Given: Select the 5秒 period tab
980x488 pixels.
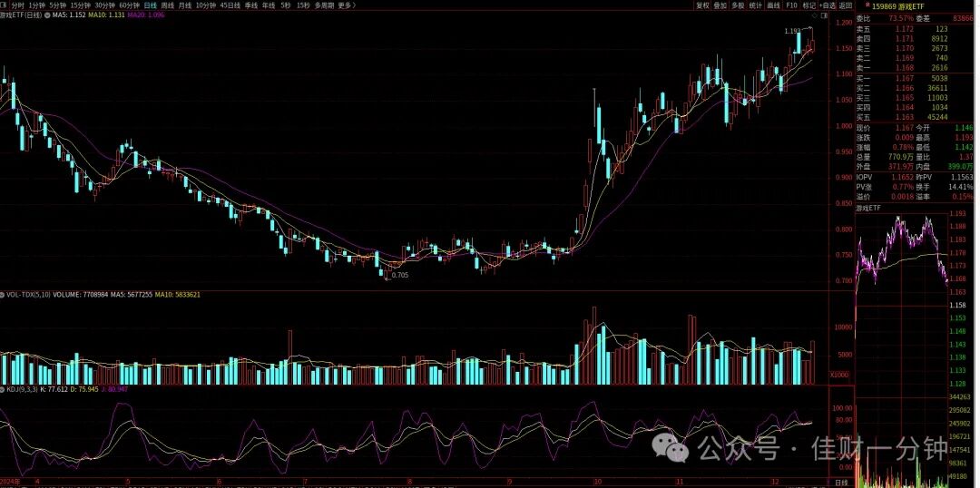Looking at the screenshot, I should [286, 5].
